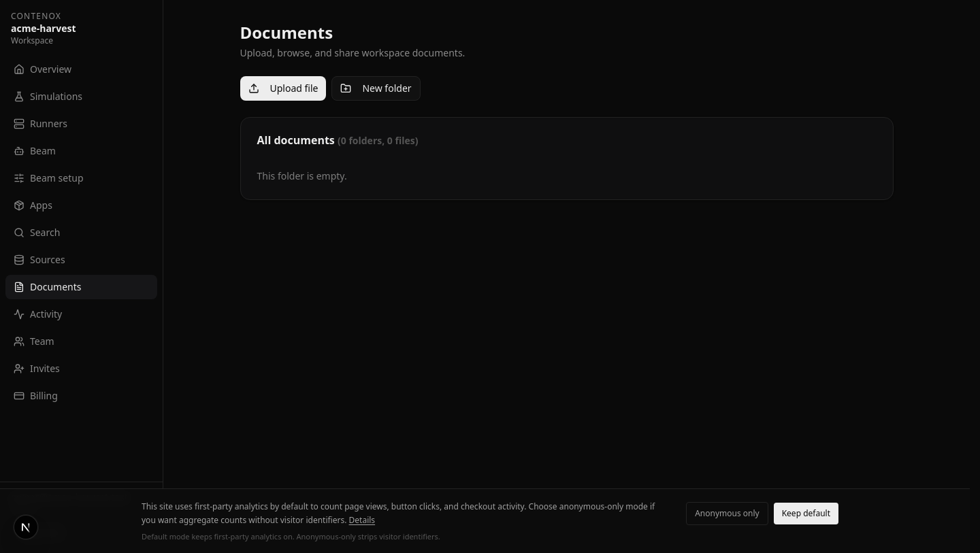Open the Team label in the sidebar

pyautogui.click(x=42, y=341)
